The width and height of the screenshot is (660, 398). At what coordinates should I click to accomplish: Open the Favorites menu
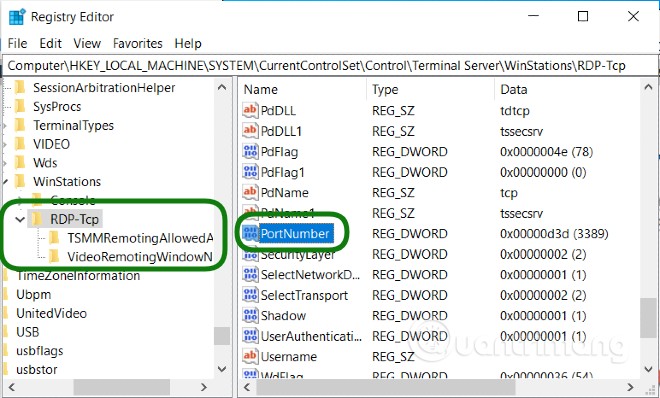click(138, 43)
